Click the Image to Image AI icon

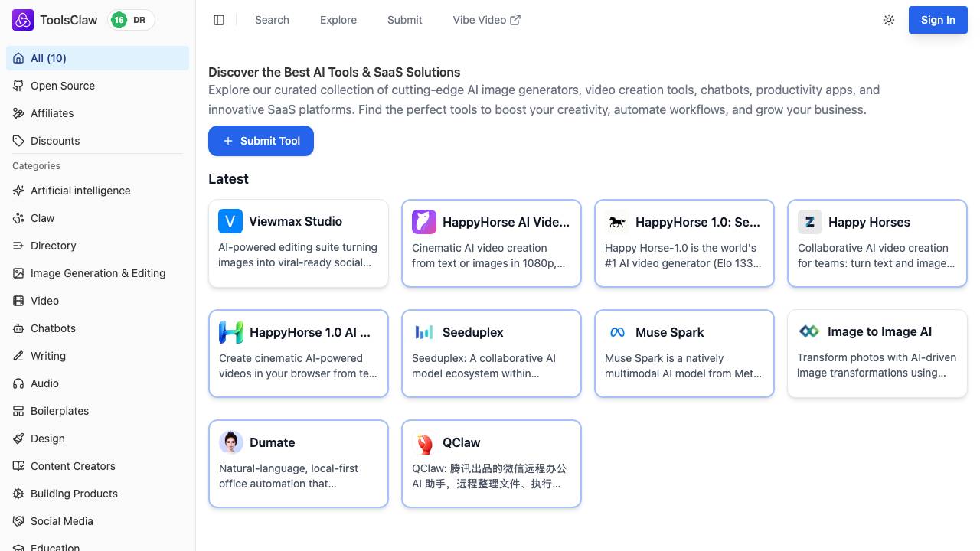[809, 331]
